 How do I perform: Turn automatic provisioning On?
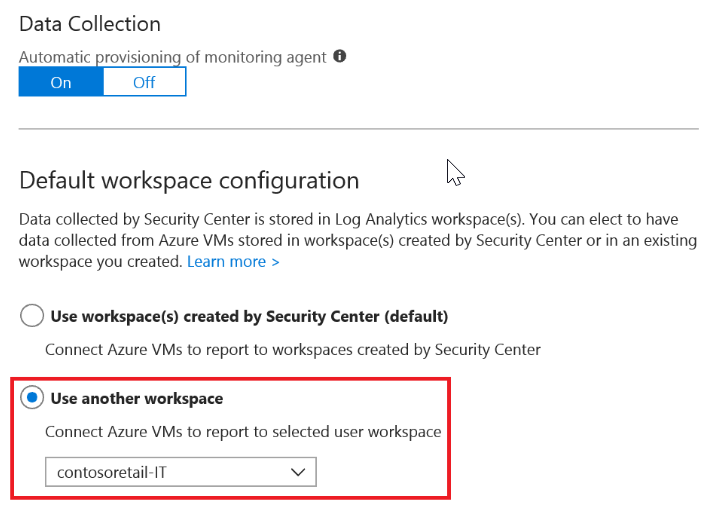(61, 82)
